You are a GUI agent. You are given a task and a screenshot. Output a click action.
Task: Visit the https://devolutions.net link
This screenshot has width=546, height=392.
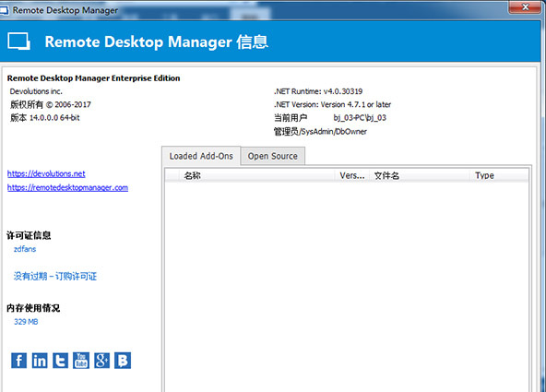(x=46, y=173)
